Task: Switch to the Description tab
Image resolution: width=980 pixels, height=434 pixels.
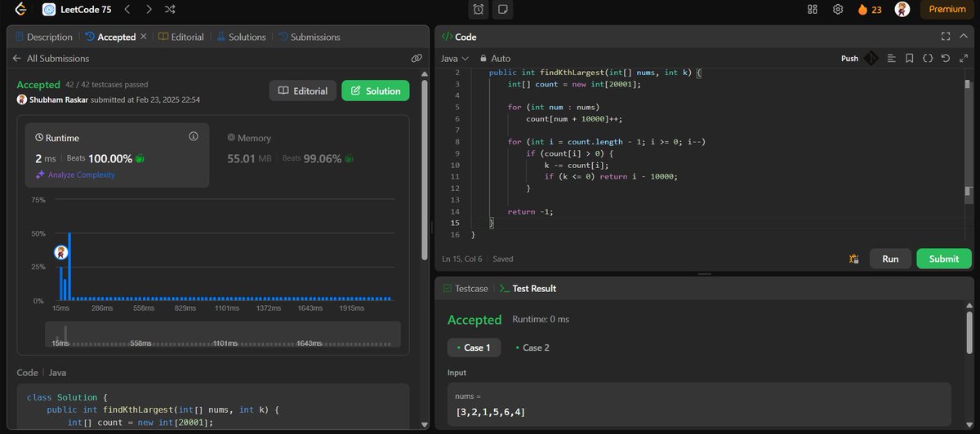Action: point(43,37)
